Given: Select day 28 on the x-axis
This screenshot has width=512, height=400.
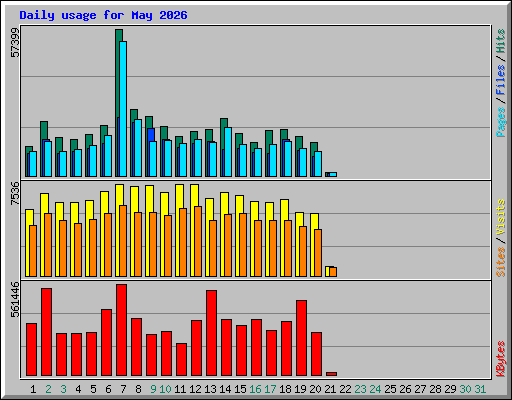Looking at the screenshot, I should click(x=435, y=389).
